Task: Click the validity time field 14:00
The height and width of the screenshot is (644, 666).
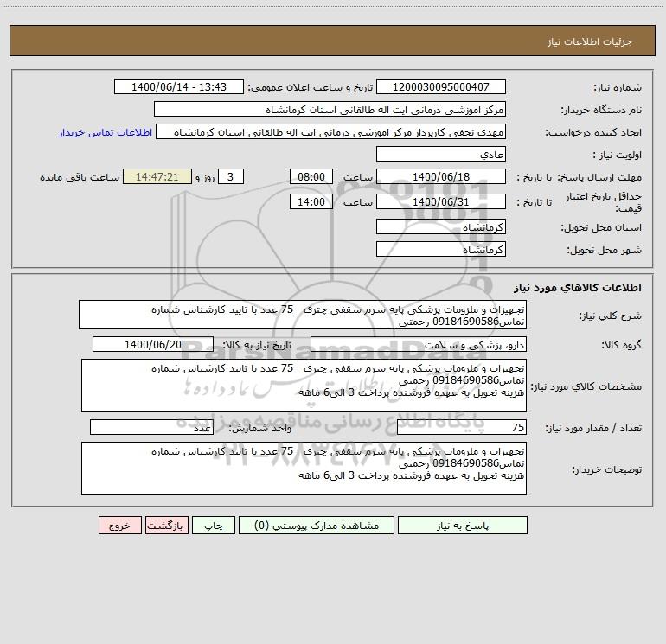Action: pos(311,201)
